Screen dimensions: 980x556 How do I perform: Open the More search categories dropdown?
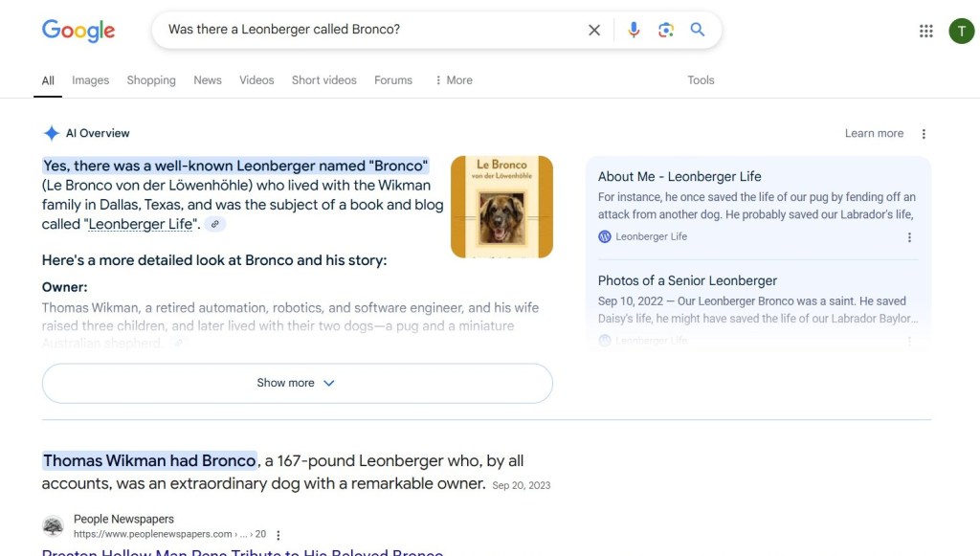coord(453,80)
